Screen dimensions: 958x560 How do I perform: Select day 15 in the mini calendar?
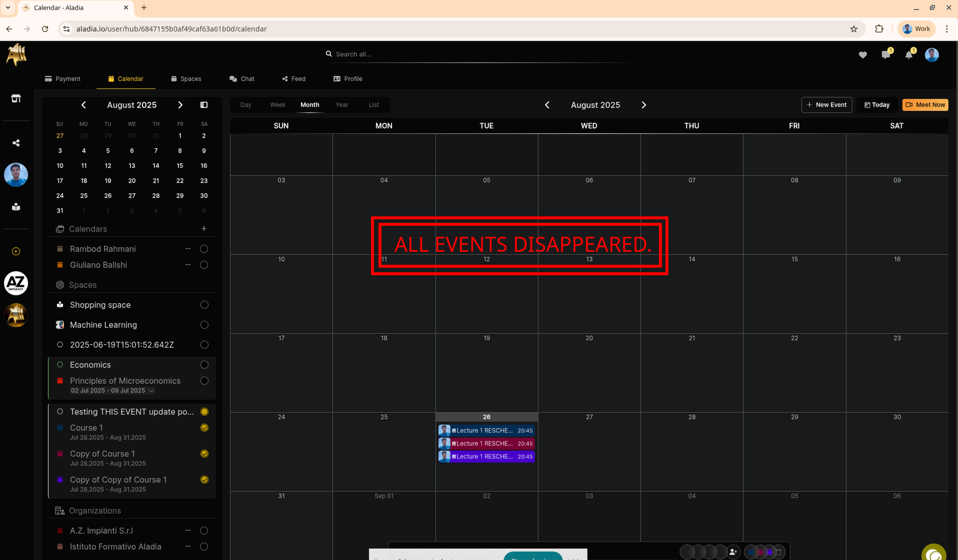click(180, 166)
